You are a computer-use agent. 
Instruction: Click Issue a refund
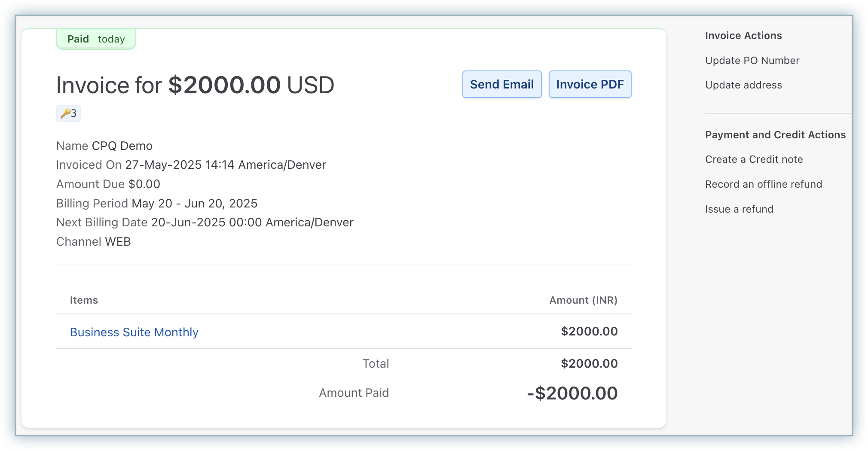pyautogui.click(x=739, y=209)
